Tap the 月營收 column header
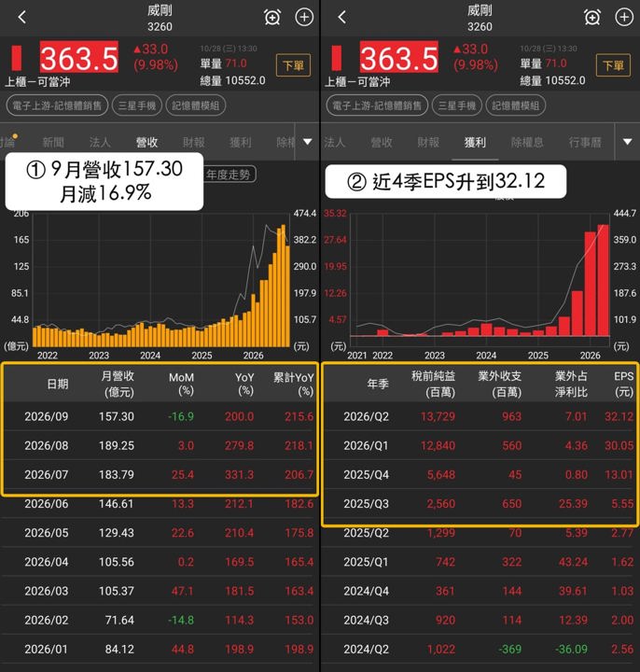 pos(118,384)
